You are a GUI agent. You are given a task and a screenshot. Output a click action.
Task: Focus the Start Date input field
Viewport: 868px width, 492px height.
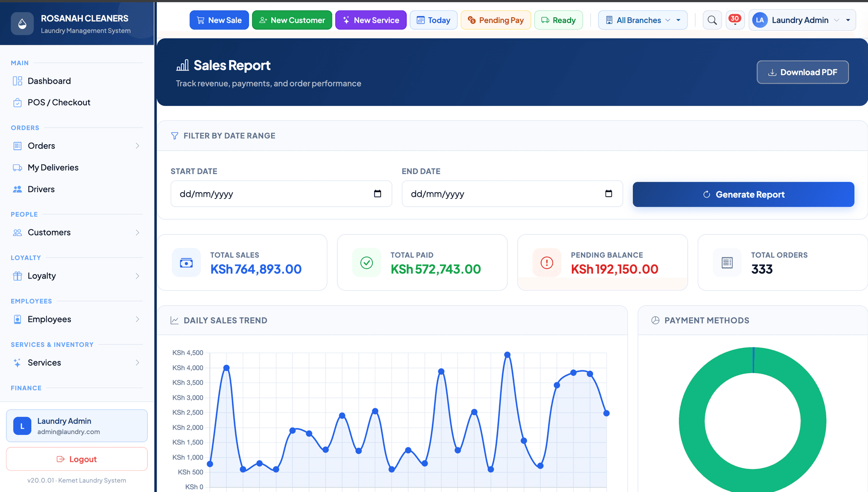(x=281, y=194)
